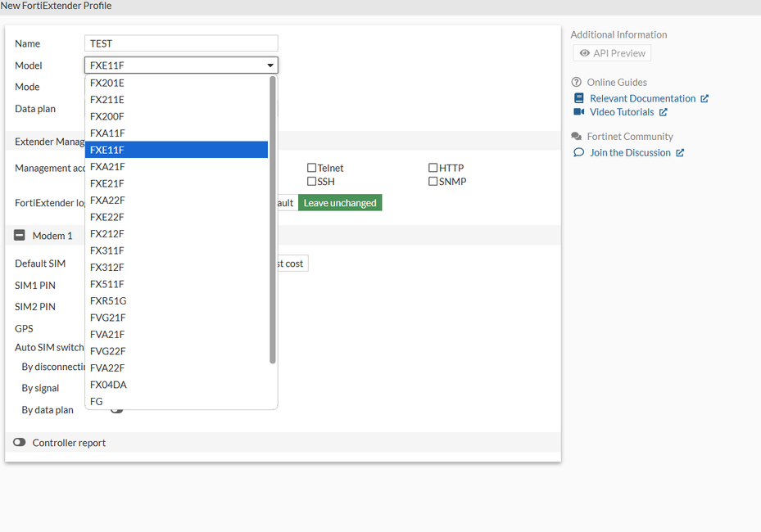Click the Name field containing TEST
The height and width of the screenshot is (532, 761).
pos(181,43)
